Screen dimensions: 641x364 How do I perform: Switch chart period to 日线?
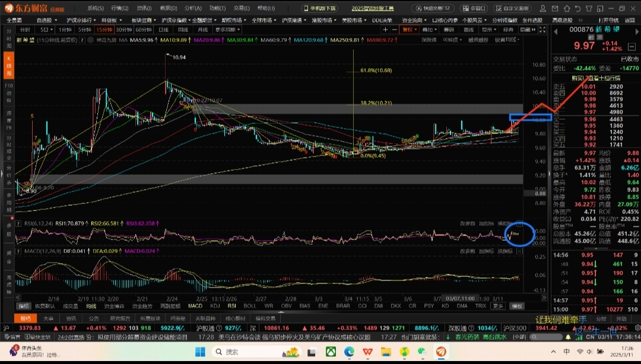pos(163,29)
